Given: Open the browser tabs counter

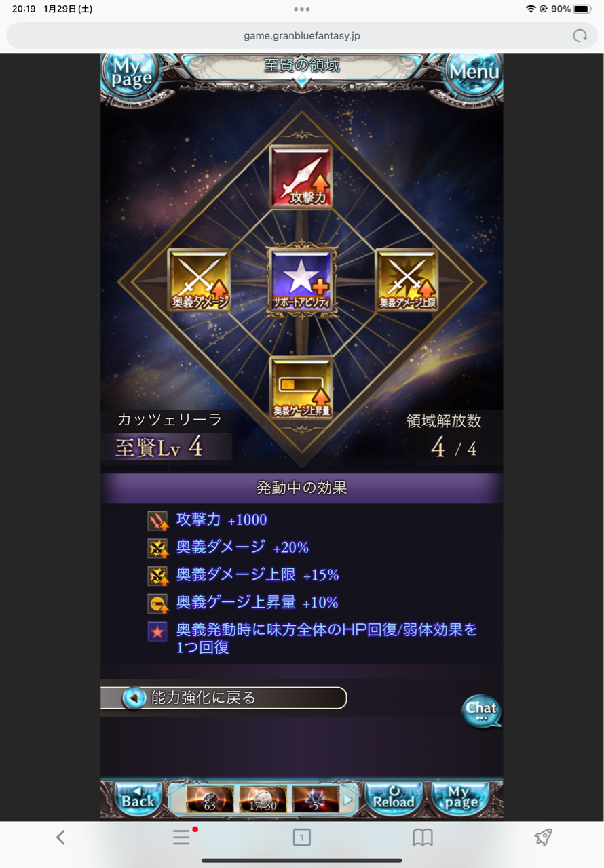Looking at the screenshot, I should click(301, 837).
